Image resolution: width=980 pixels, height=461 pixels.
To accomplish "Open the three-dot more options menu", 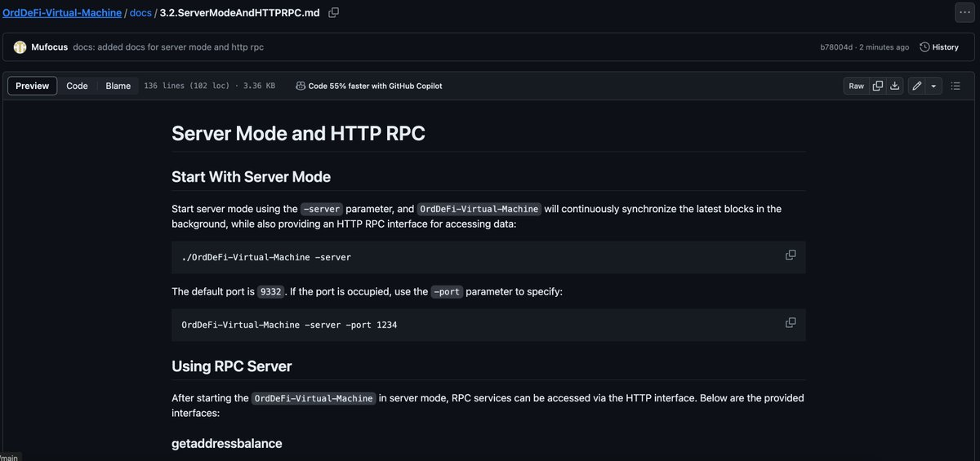I will point(965,13).
